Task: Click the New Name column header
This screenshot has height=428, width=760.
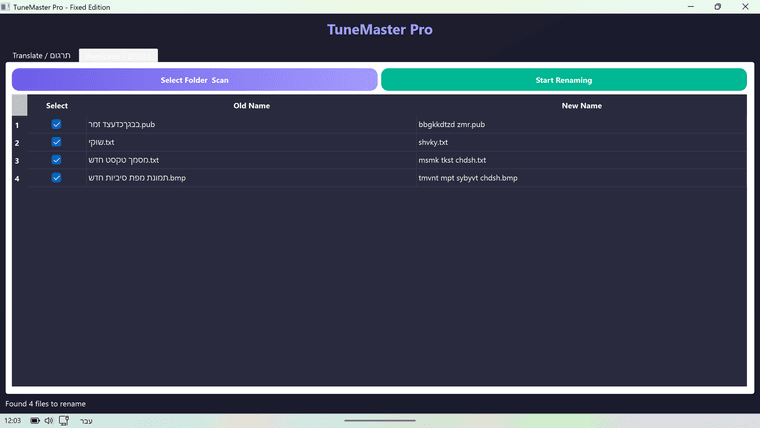Action: point(581,105)
